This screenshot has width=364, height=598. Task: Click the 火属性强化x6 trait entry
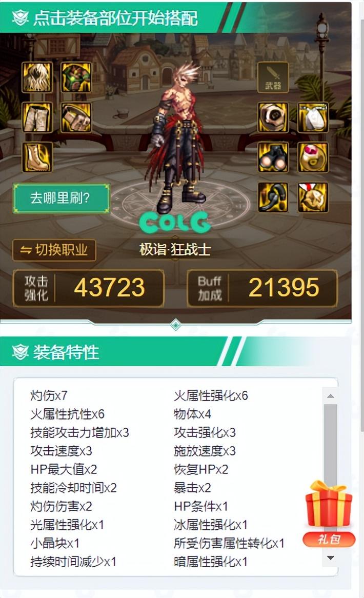(211, 395)
